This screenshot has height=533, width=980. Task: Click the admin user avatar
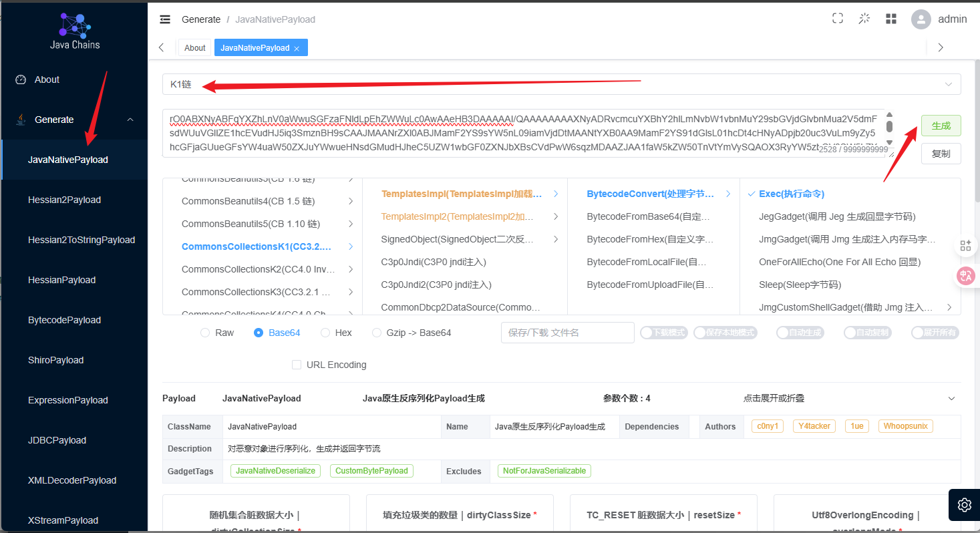point(921,19)
